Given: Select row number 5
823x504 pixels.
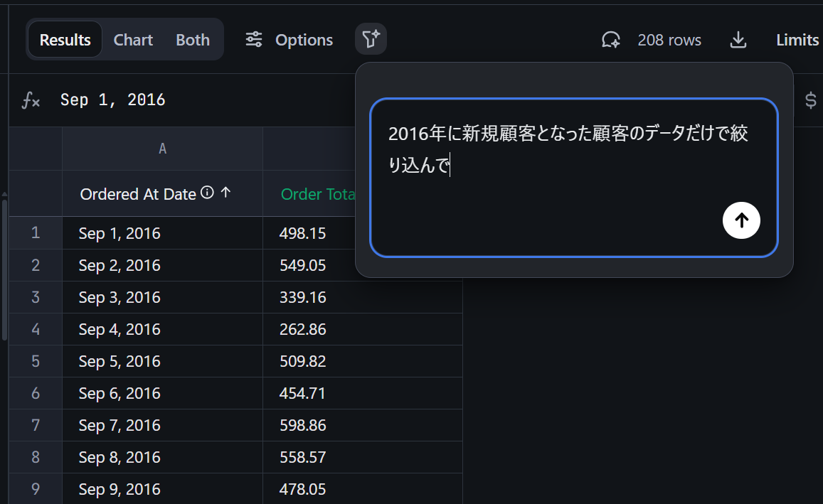Looking at the screenshot, I should 36,361.
